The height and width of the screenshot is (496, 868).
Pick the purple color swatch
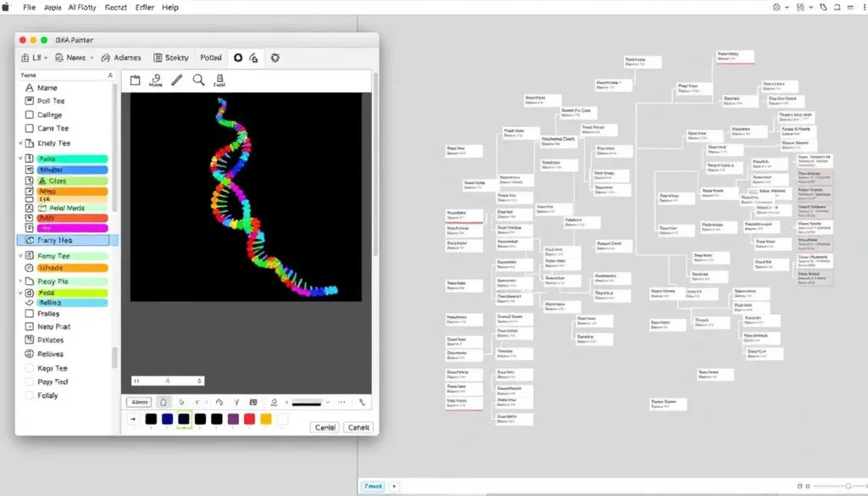pos(233,419)
